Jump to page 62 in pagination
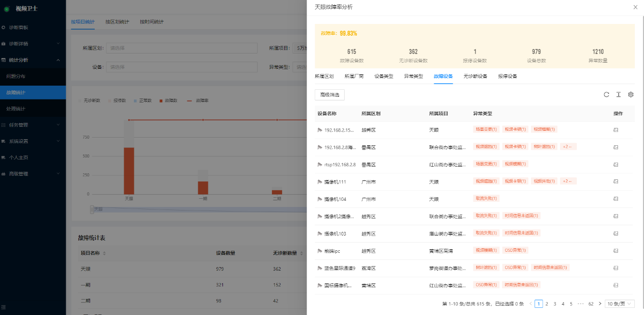Image resolution: width=644 pixels, height=315 pixels. coord(591,303)
